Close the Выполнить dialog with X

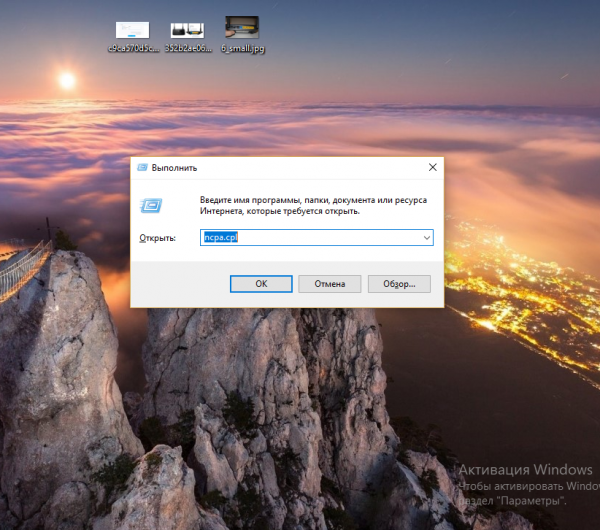point(432,168)
